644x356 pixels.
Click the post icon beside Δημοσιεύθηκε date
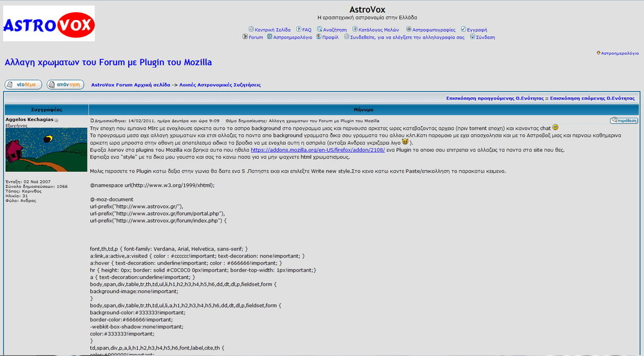point(92,120)
